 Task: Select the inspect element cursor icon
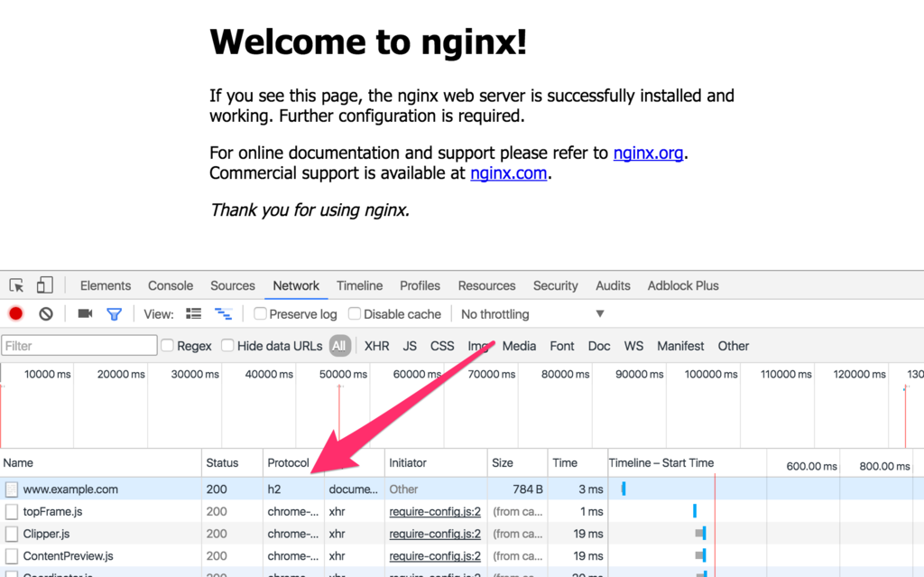[15, 284]
